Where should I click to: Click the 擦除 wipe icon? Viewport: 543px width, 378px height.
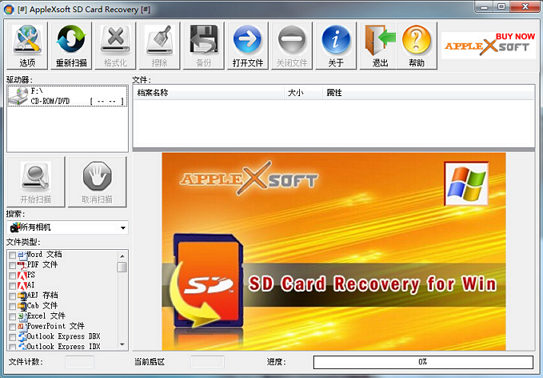159,46
